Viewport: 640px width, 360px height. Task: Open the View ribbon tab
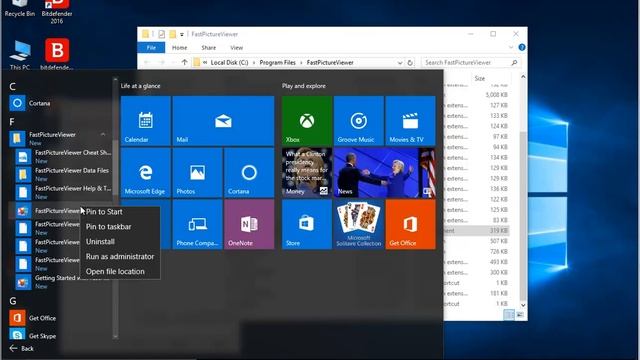pos(236,48)
